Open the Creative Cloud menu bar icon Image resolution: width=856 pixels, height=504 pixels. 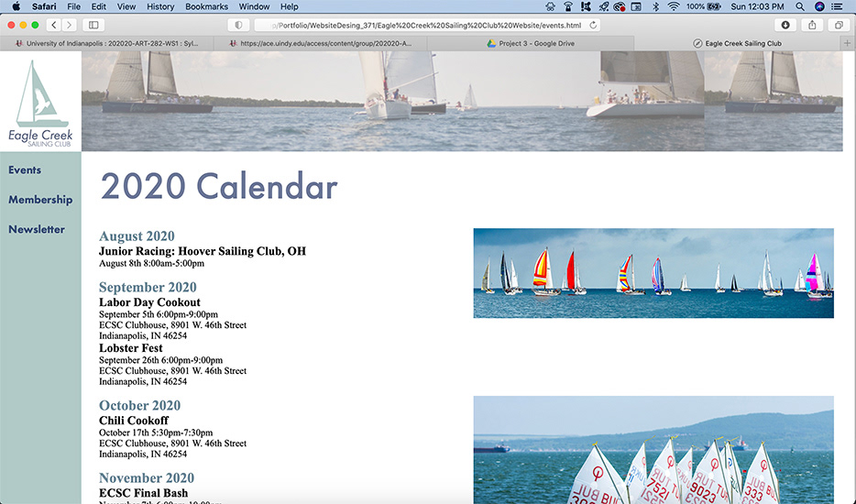point(620,6)
